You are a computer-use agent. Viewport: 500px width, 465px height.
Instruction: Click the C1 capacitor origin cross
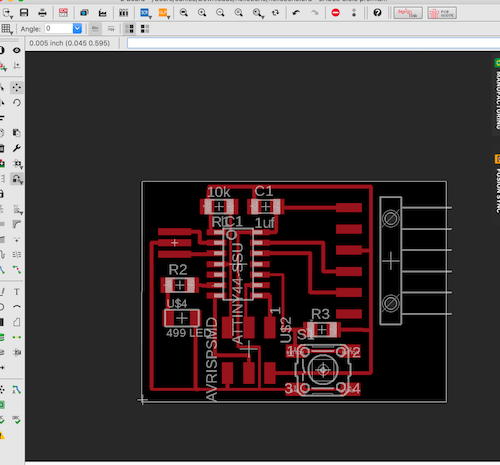(x=266, y=207)
